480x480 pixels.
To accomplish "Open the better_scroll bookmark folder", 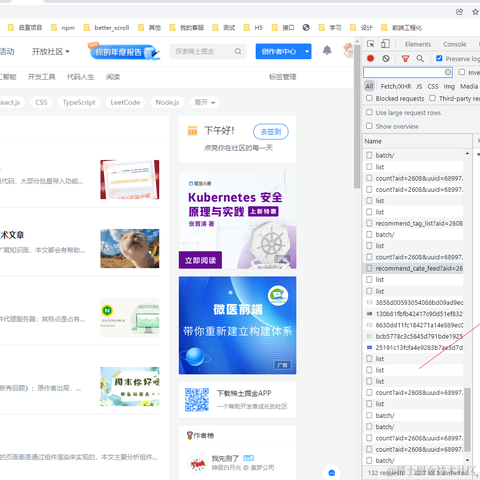I will point(106,28).
